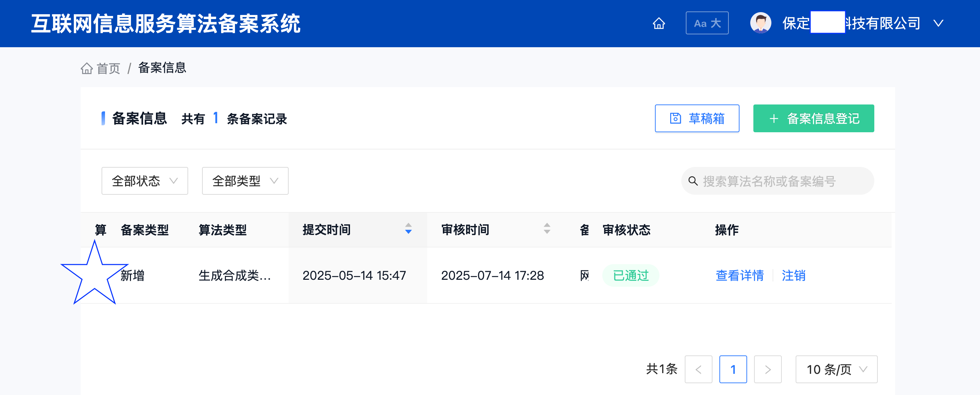Open the 草稿箱 drafts box
This screenshot has height=395, width=980.
click(697, 118)
